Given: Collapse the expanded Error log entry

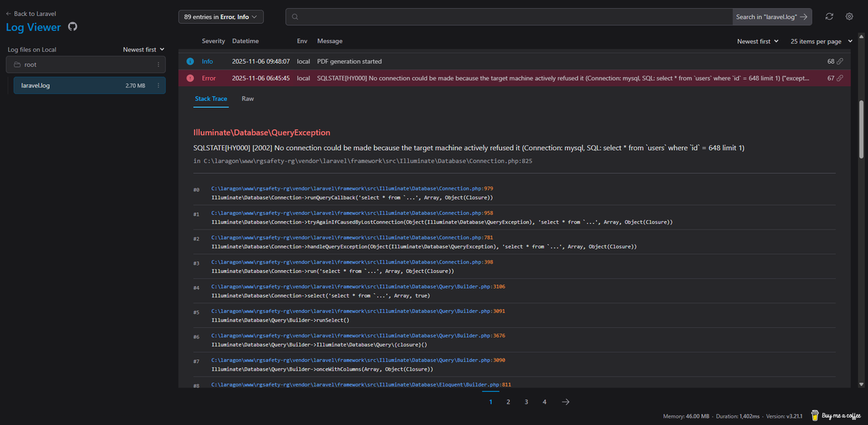Looking at the screenshot, I should [515, 77].
